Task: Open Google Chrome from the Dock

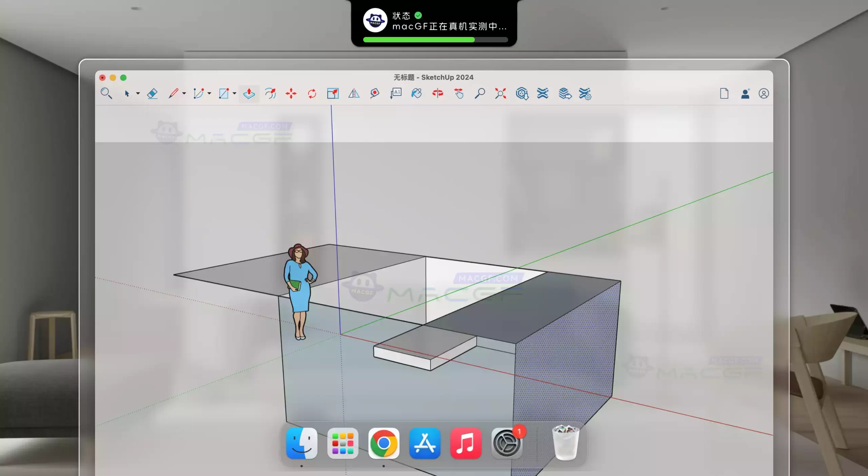Action: [384, 443]
